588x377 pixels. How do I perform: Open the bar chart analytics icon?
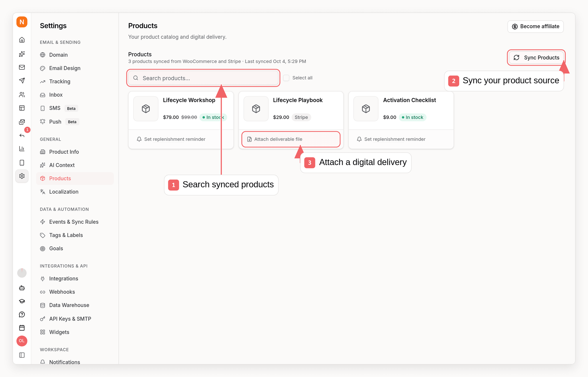[22, 149]
